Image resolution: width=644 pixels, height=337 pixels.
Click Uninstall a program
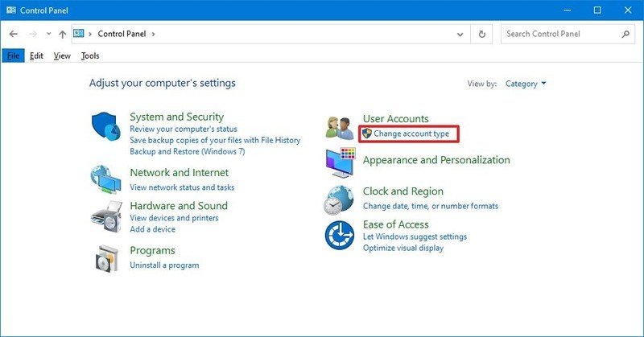(x=165, y=265)
